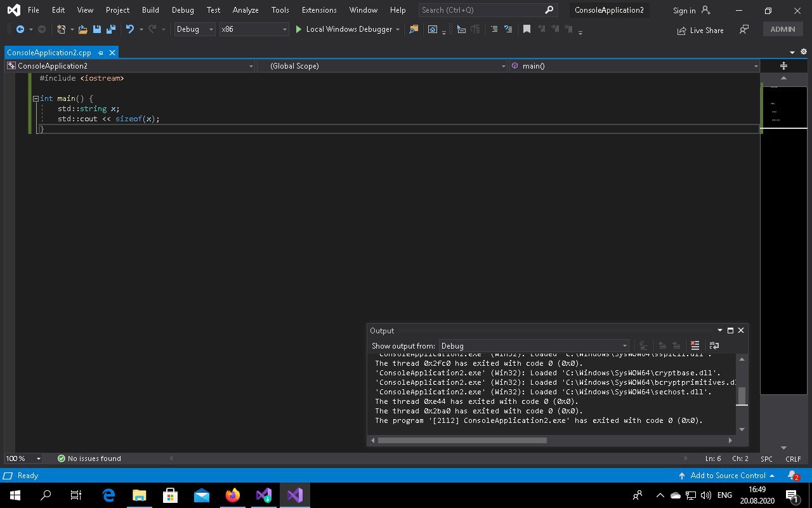Click the Save All icon
Screen dimensions: 812x508
click(110, 29)
